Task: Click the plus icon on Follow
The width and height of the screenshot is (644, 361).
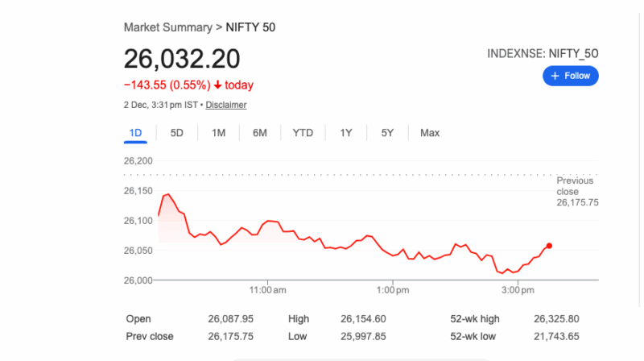Action: (554, 76)
